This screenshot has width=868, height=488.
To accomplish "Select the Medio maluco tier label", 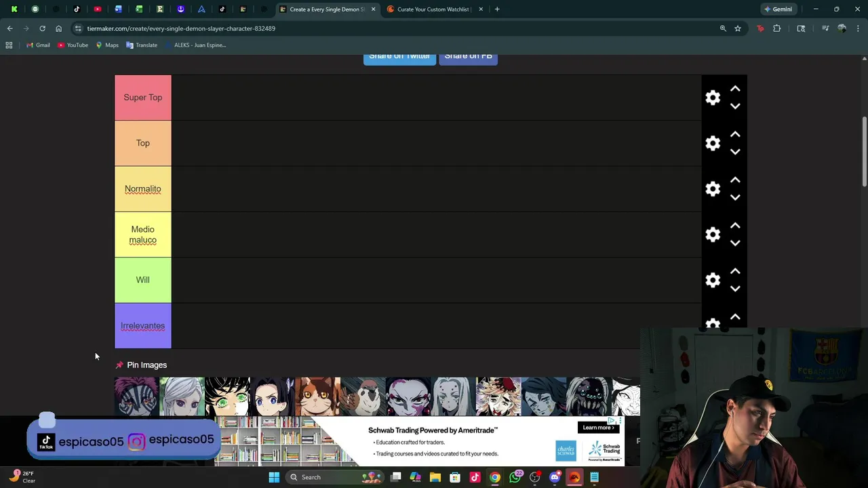I will [142, 235].
